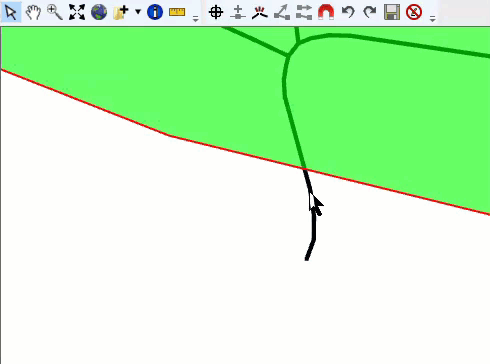Choose the zoom magnifier tool
The image size is (490, 364).
tap(55, 13)
